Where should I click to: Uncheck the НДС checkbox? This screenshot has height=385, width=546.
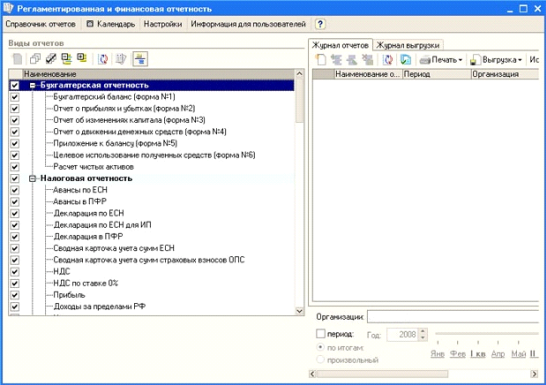click(15, 272)
